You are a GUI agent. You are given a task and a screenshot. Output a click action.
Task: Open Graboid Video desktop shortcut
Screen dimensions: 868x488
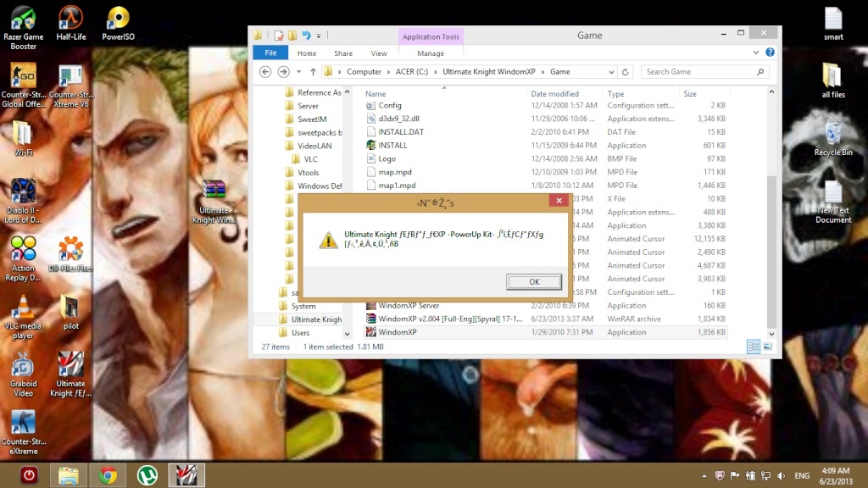[23, 374]
